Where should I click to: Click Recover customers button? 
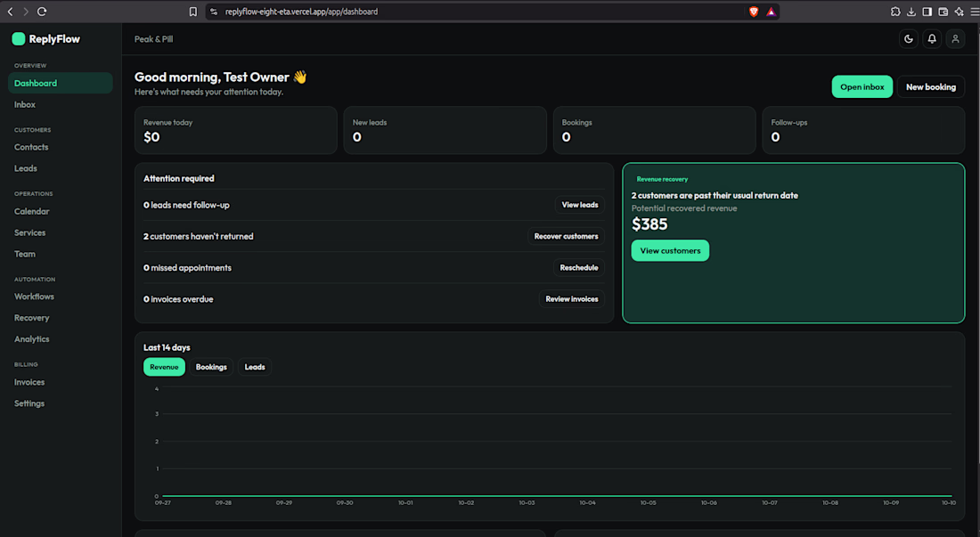coord(567,236)
